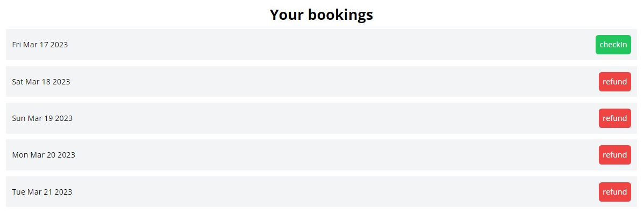Click 'Sat' in the Sat Mar 18 date
The width and height of the screenshot is (644, 214).
18,82
